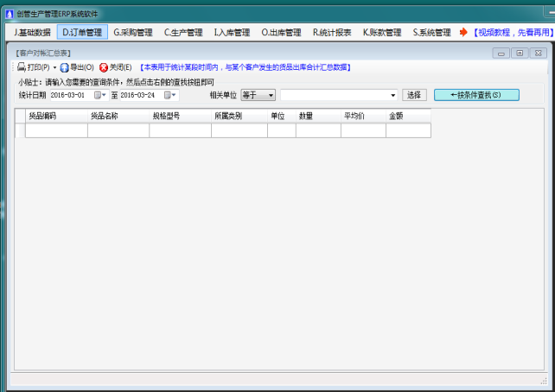Click the empty cell under 货品编码
Screen dimensions: 555x392
click(x=56, y=130)
